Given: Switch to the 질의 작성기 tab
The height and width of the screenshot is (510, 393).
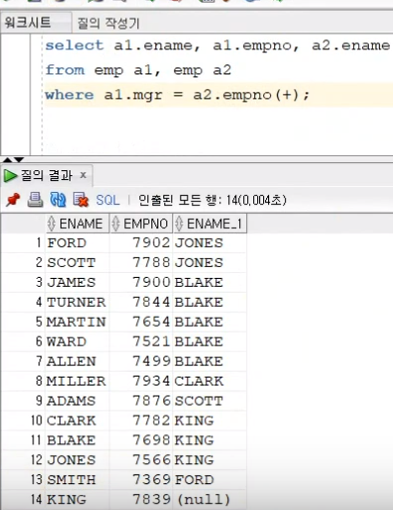Looking at the screenshot, I should click(108, 23).
